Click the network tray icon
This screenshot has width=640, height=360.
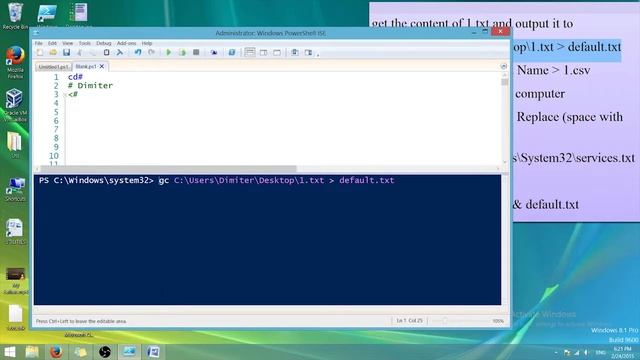(577, 352)
